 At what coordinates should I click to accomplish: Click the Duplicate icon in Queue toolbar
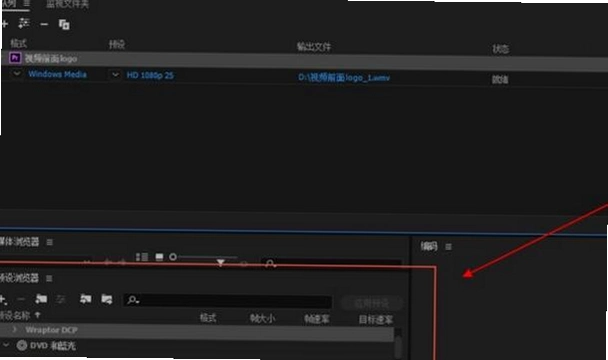click(64, 24)
